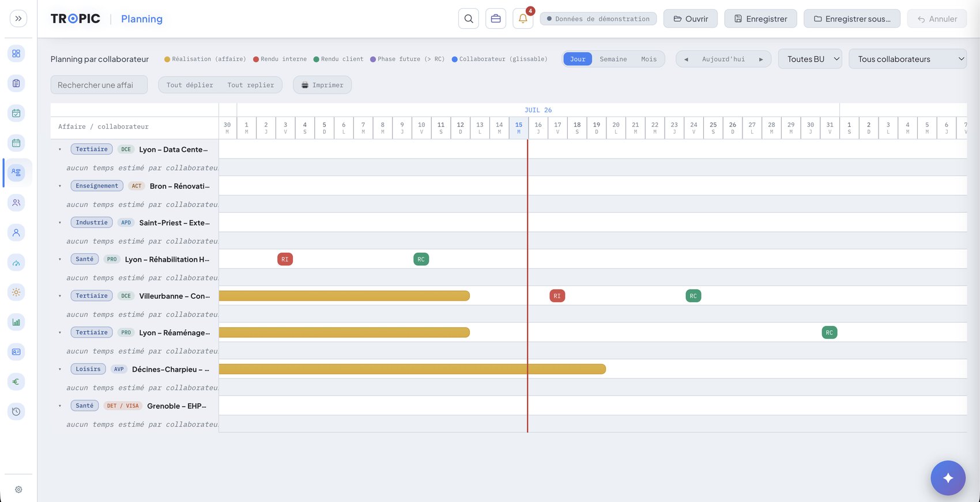Switch view to Semaine
This screenshot has width=980, height=502.
(613, 59)
